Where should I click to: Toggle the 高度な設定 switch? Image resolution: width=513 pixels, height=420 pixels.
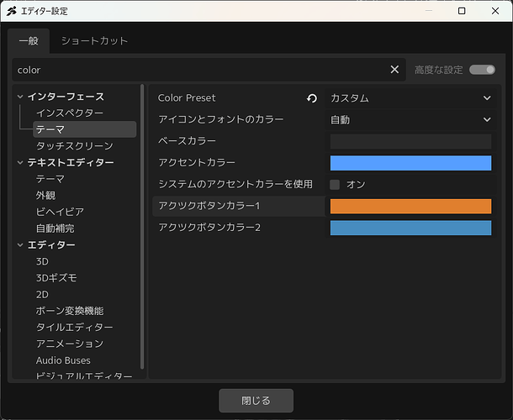pos(482,70)
